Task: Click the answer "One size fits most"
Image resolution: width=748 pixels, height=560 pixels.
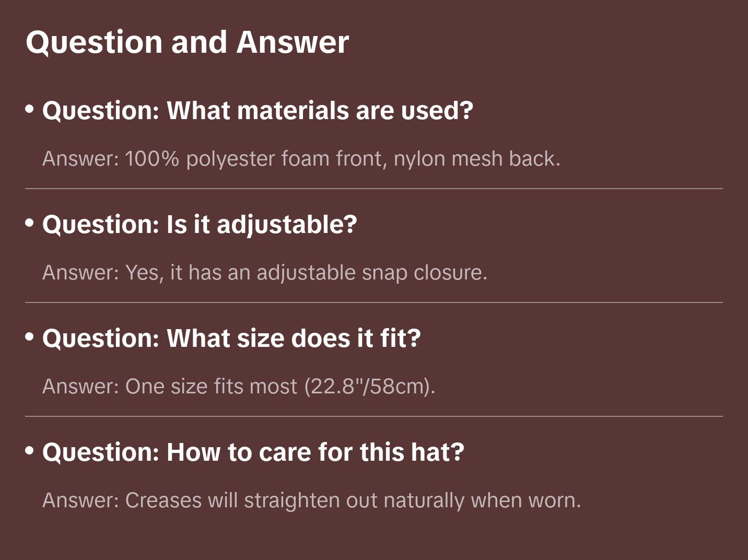Action: (x=238, y=387)
